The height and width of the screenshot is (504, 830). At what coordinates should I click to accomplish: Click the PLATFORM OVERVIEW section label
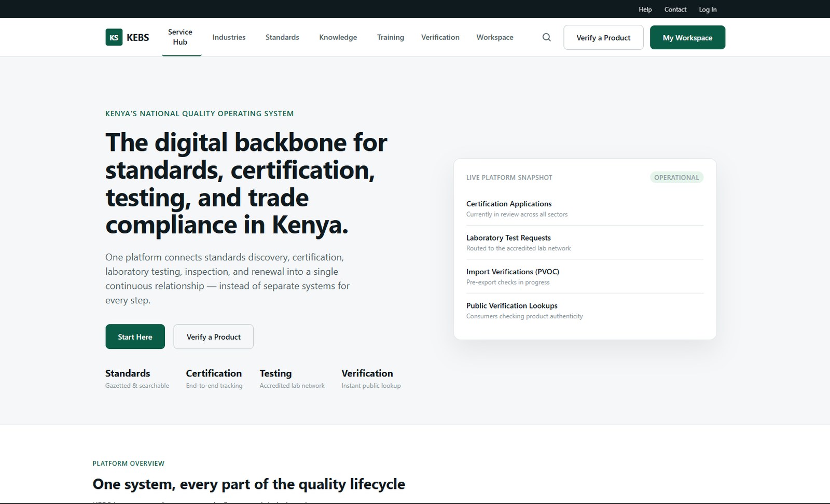pos(129,464)
